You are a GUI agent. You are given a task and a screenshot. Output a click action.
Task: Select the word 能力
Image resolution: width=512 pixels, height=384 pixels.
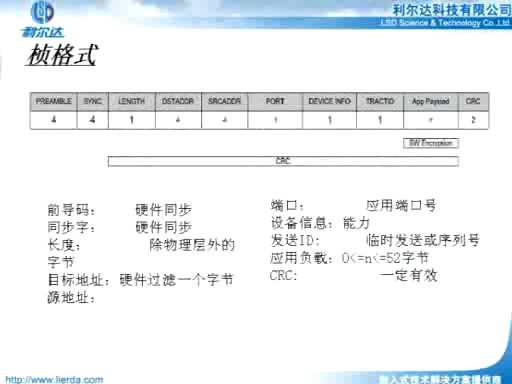[357, 223]
